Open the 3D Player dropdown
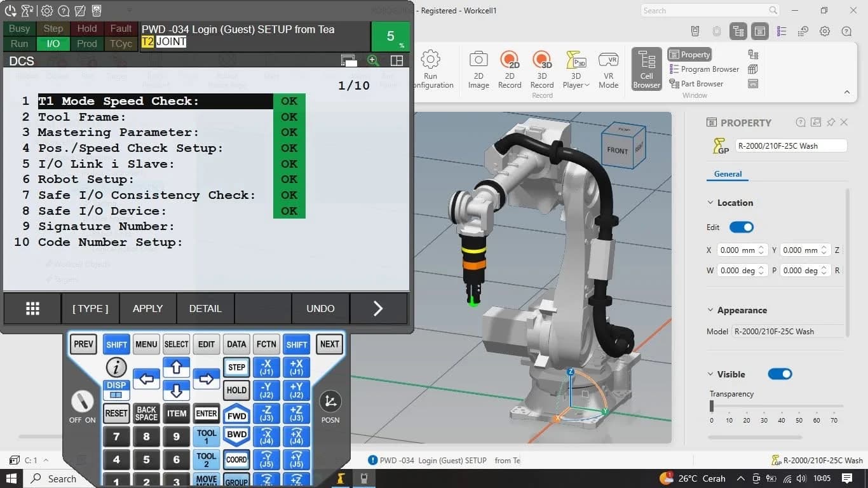The height and width of the screenshot is (488, 868). coord(576,70)
